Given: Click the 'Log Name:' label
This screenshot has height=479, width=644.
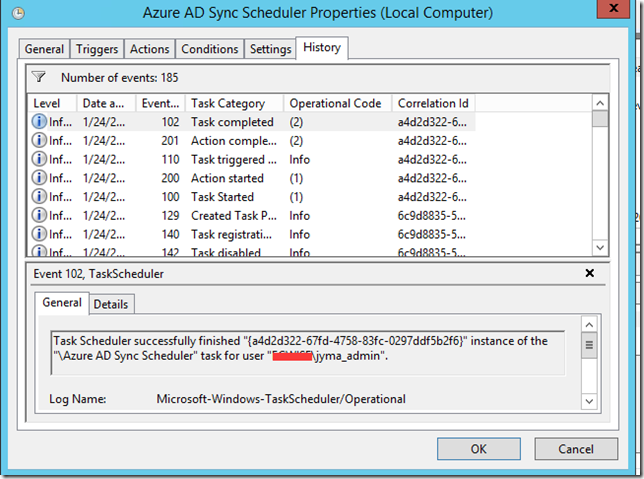Looking at the screenshot, I should [78, 399].
